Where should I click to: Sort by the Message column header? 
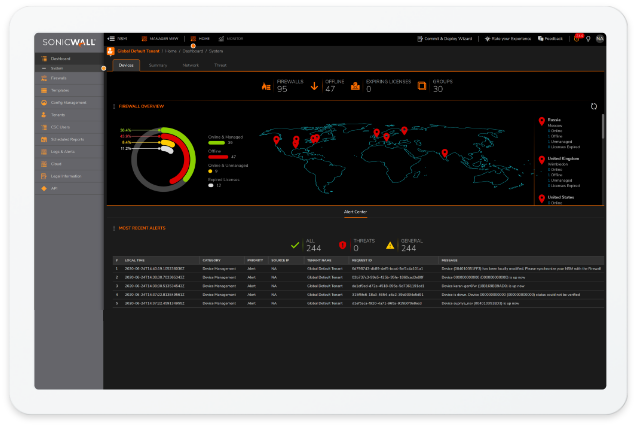(x=450, y=260)
